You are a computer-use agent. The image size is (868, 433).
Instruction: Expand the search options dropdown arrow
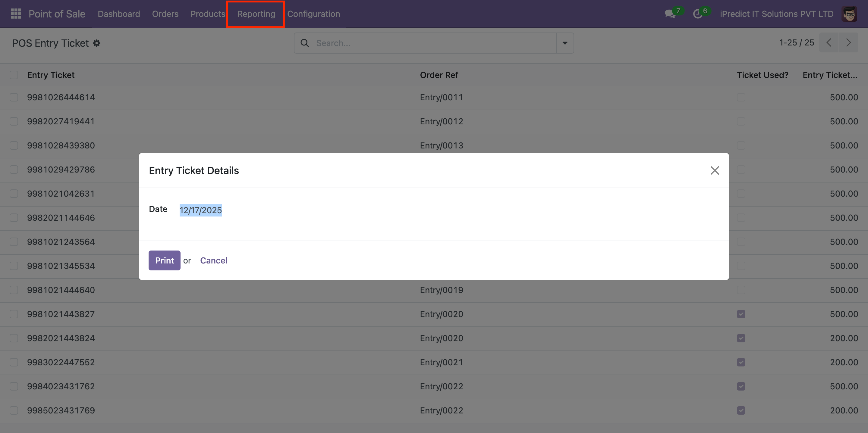point(565,43)
